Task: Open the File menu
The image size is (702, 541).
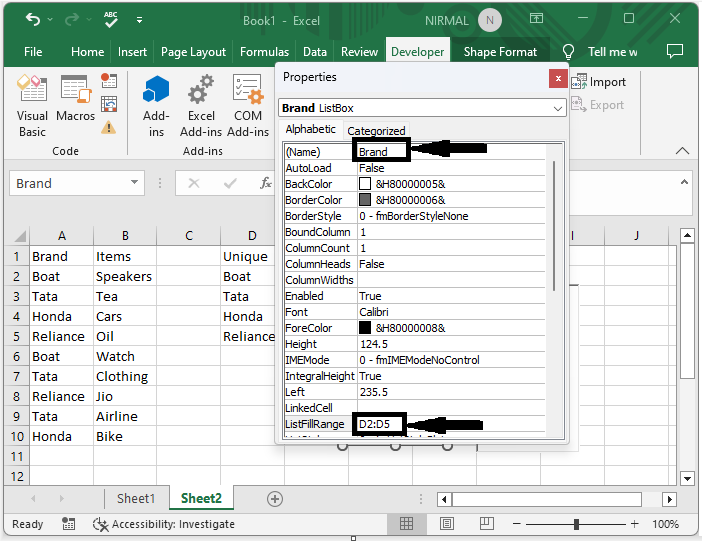Action: (33, 52)
